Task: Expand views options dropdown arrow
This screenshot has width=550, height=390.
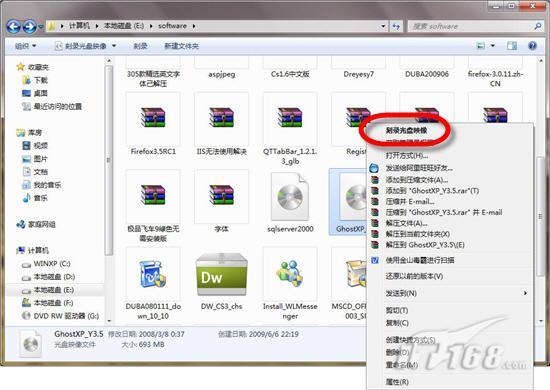Action: [x=492, y=46]
